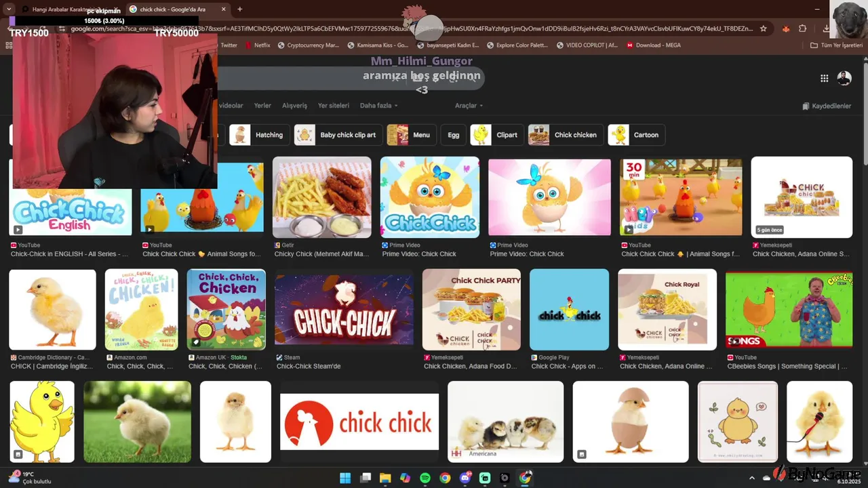
Task: Expand the Daha fazla dropdown
Action: pyautogui.click(x=378, y=106)
